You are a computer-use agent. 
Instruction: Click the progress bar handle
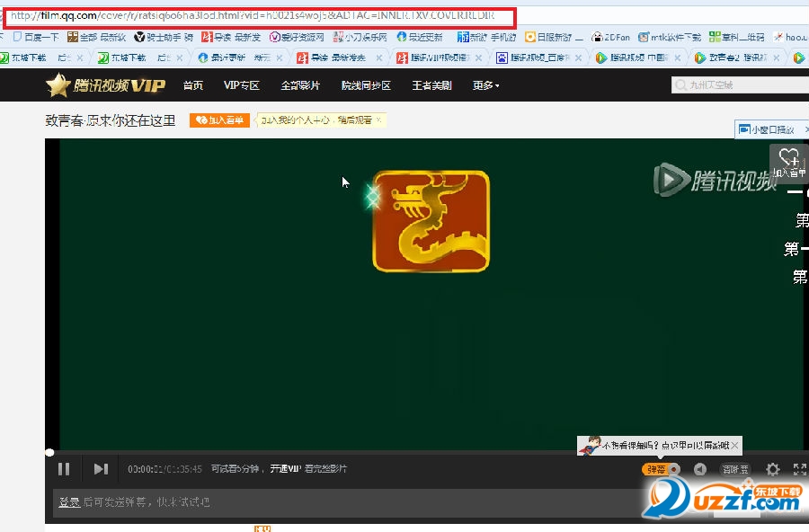pos(49,453)
